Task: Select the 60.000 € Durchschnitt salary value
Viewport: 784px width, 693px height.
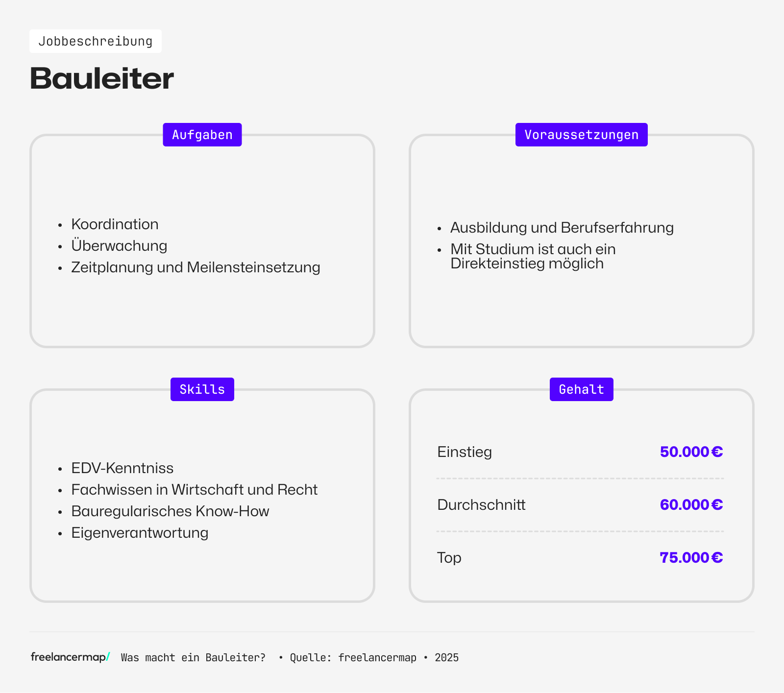Action: pos(691,504)
